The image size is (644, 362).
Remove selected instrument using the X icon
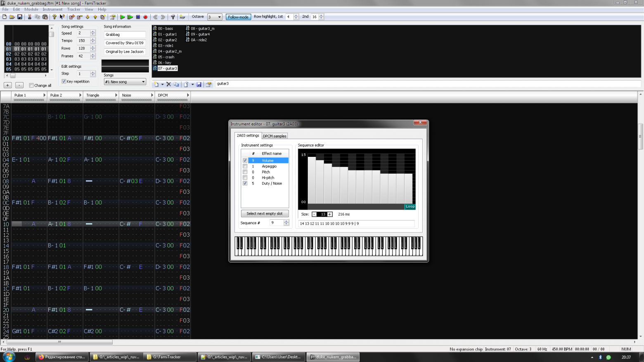168,84
